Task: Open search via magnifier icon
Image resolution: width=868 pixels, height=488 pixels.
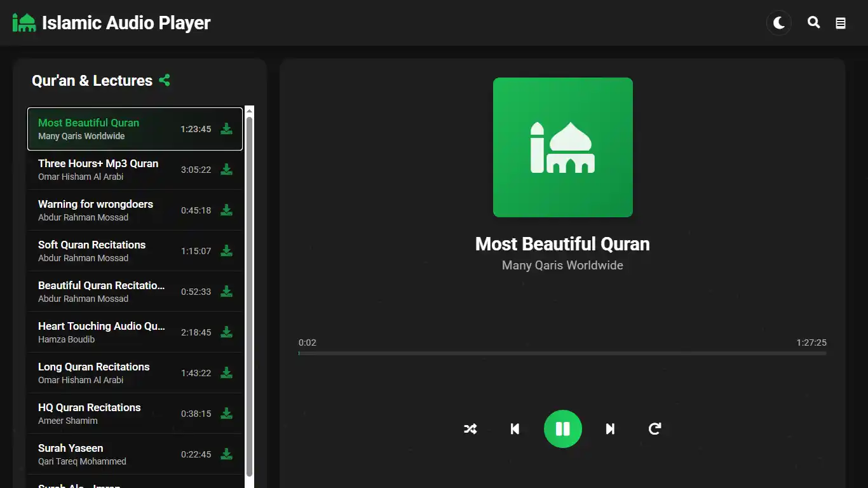Action: pos(813,23)
